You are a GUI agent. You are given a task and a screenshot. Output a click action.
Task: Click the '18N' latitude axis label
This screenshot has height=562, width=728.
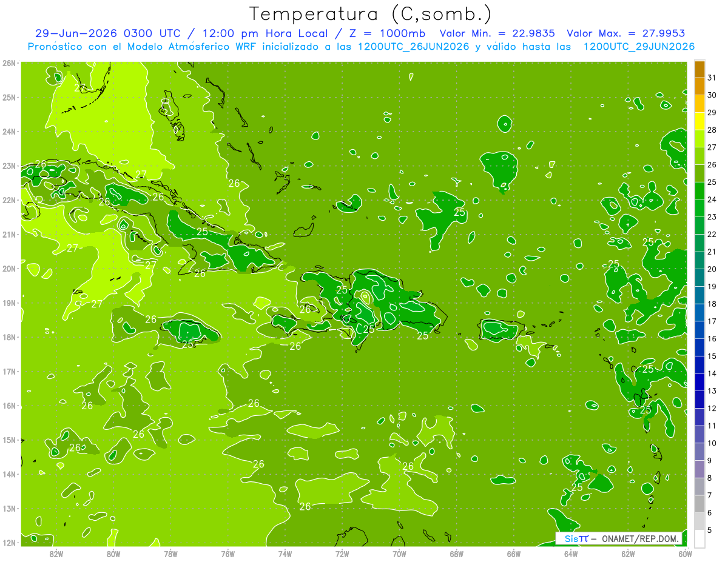[x=9, y=337]
